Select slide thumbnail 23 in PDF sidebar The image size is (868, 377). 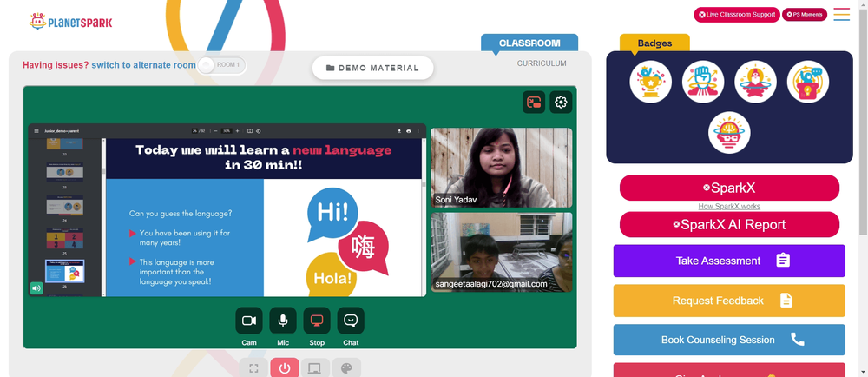pos(65,172)
